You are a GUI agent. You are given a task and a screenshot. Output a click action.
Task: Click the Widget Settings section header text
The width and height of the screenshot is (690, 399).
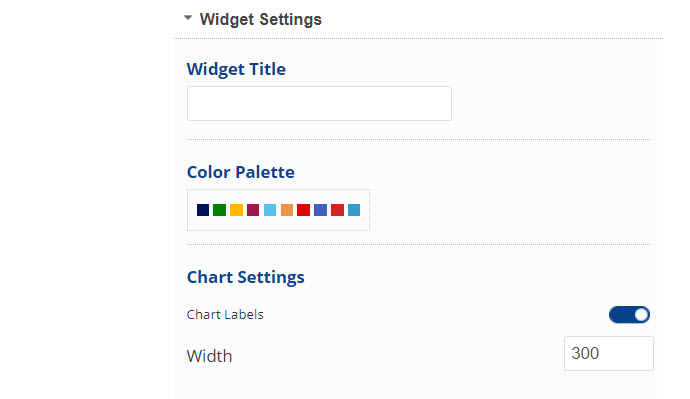(x=261, y=19)
